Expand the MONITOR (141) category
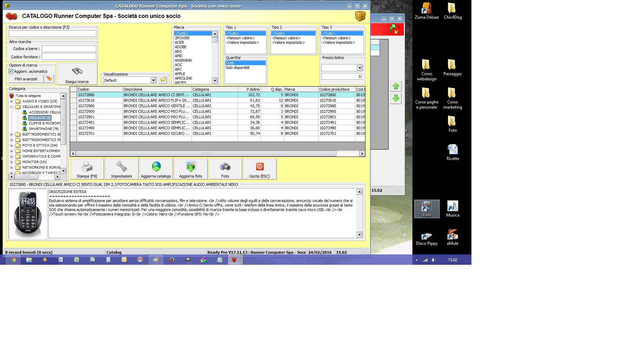Viewport: 644px width, 362px height. click(x=11, y=162)
